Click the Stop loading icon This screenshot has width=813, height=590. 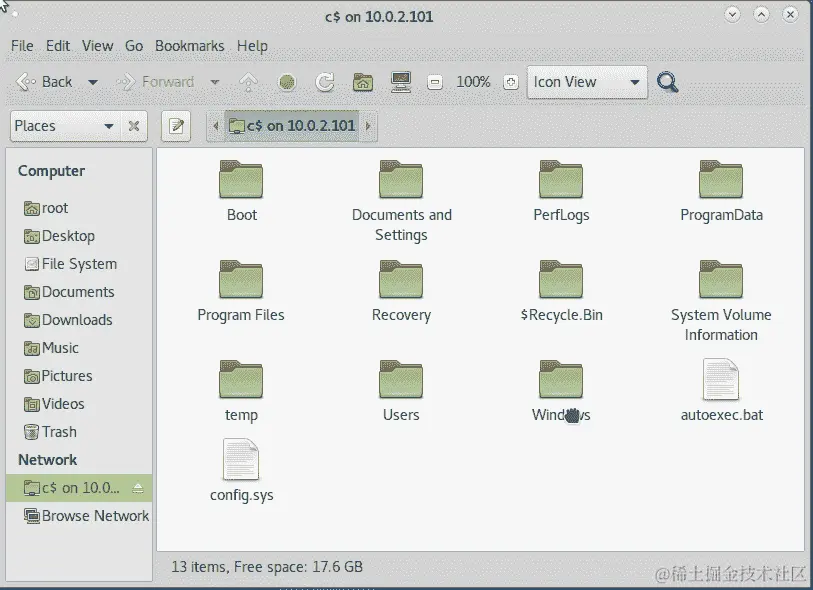tap(287, 82)
